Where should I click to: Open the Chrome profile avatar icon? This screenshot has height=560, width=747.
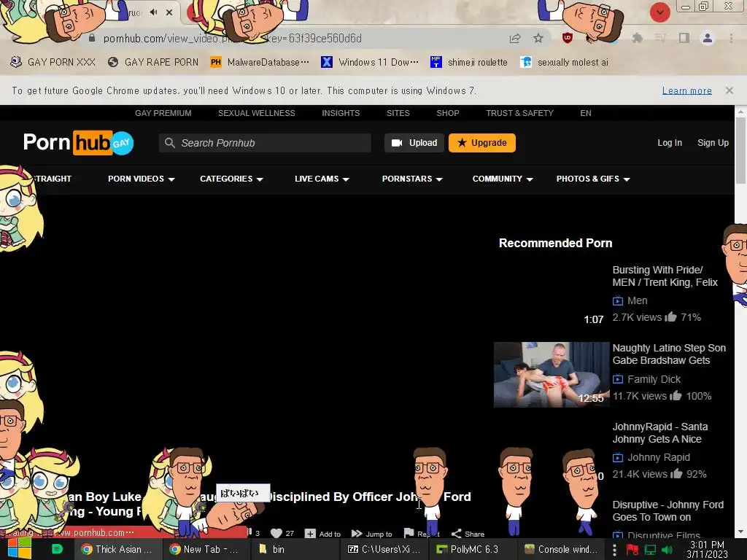[x=708, y=38]
